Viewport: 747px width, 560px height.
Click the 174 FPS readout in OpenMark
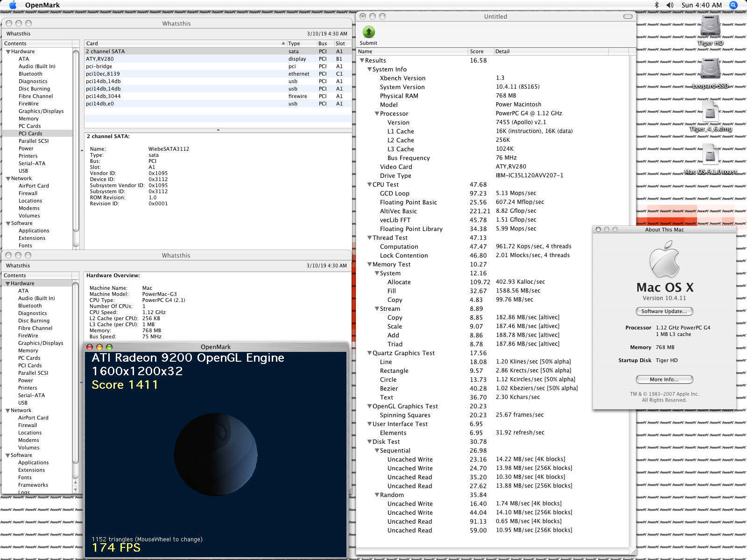point(116,547)
